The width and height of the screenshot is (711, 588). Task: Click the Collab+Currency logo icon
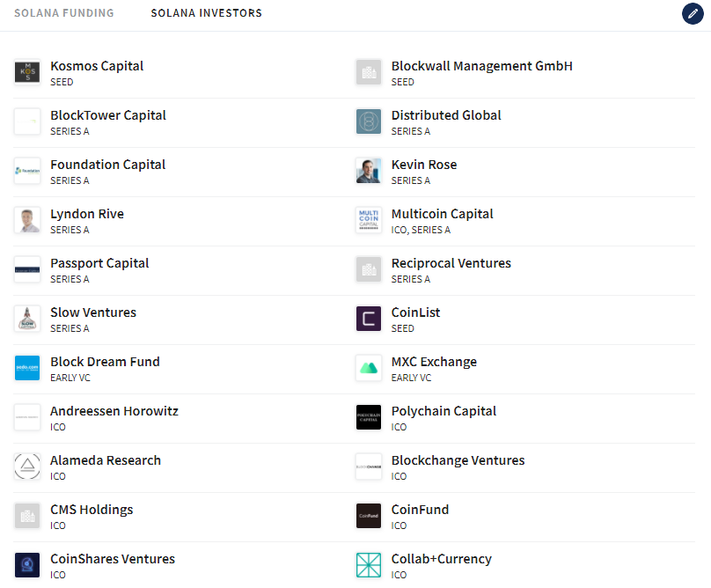tap(369, 565)
